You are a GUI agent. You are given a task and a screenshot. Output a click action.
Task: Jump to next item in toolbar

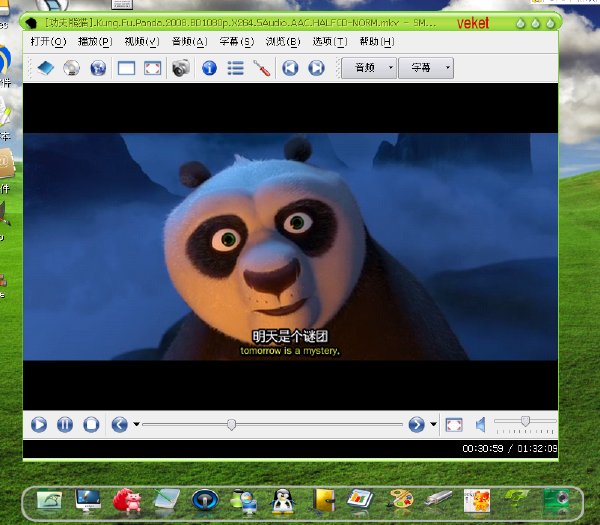click(316, 68)
